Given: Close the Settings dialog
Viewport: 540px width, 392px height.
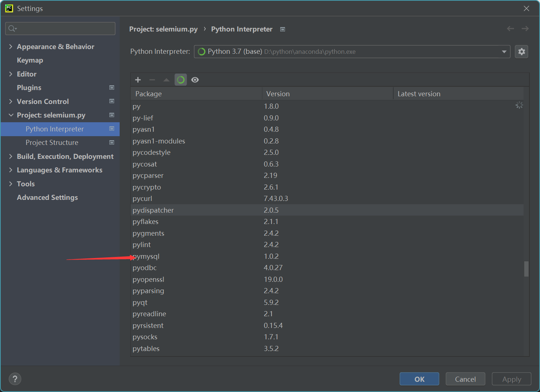Looking at the screenshot, I should [x=526, y=8].
